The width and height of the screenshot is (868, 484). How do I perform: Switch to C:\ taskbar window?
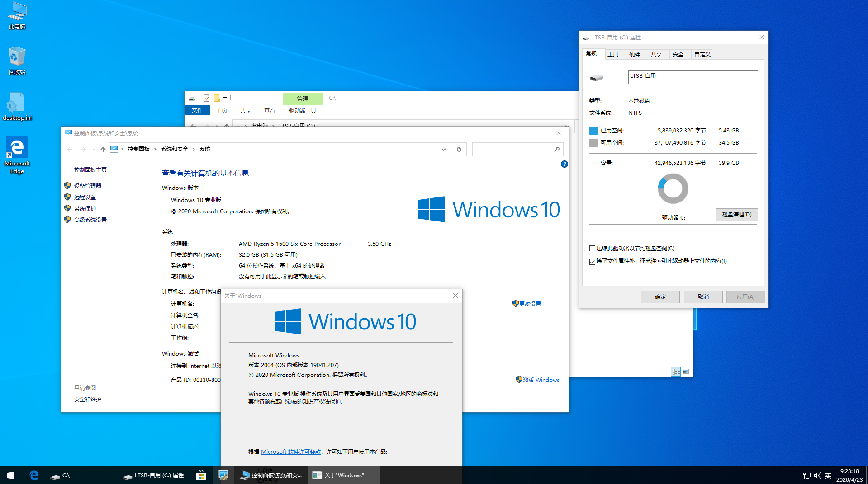[81, 475]
